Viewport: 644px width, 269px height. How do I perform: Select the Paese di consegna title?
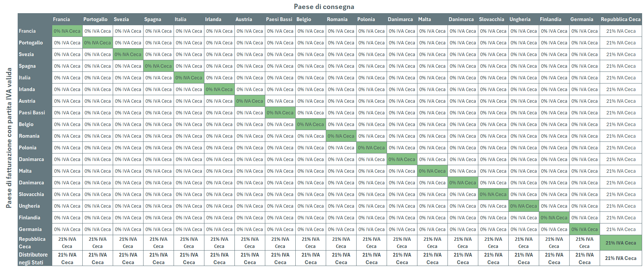pyautogui.click(x=324, y=7)
